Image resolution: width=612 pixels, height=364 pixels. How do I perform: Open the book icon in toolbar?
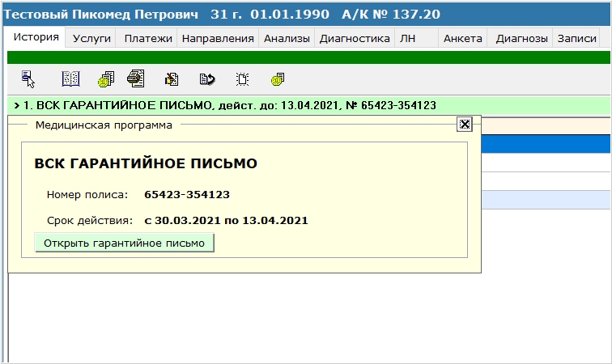[70, 79]
